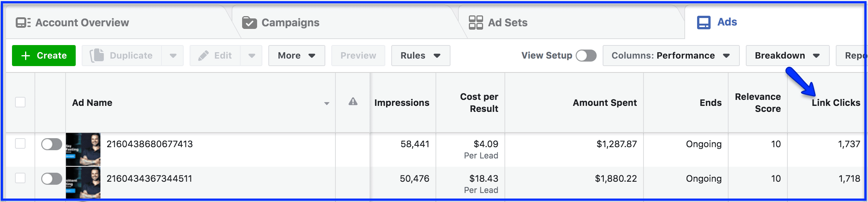Click the thumbnail of ad 2160438680677413
This screenshot has height=202, width=868.
tap(83, 149)
